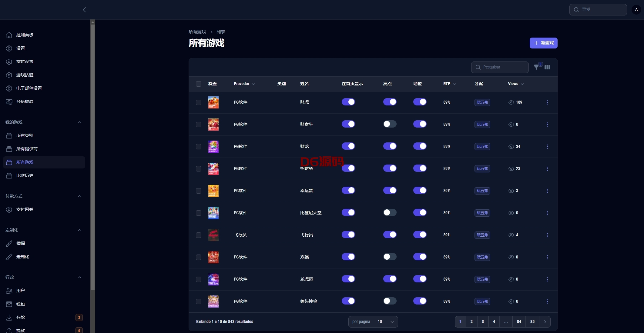The height and width of the screenshot is (333, 644).
Task: Go to page 2
Action: point(471,322)
